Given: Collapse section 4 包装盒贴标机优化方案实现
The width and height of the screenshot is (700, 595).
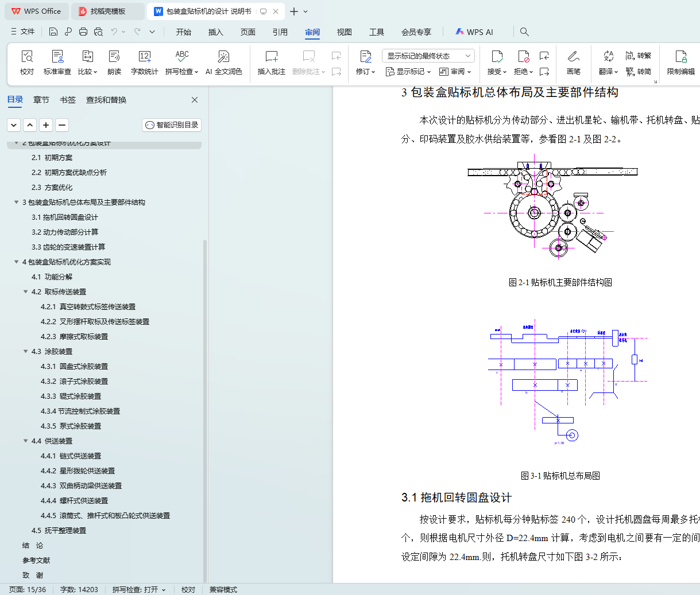Looking at the screenshot, I should click(x=17, y=262).
